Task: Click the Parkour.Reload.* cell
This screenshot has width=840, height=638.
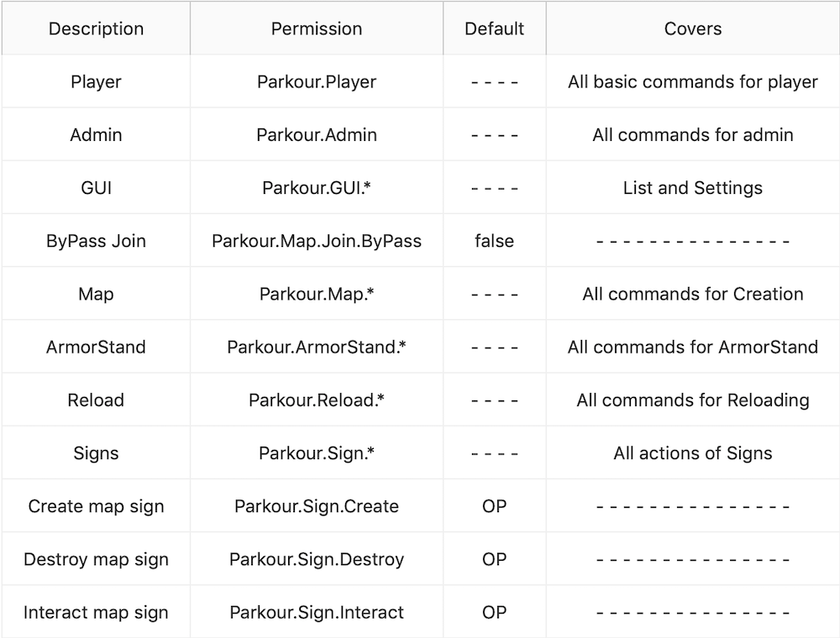Action: [x=317, y=400]
